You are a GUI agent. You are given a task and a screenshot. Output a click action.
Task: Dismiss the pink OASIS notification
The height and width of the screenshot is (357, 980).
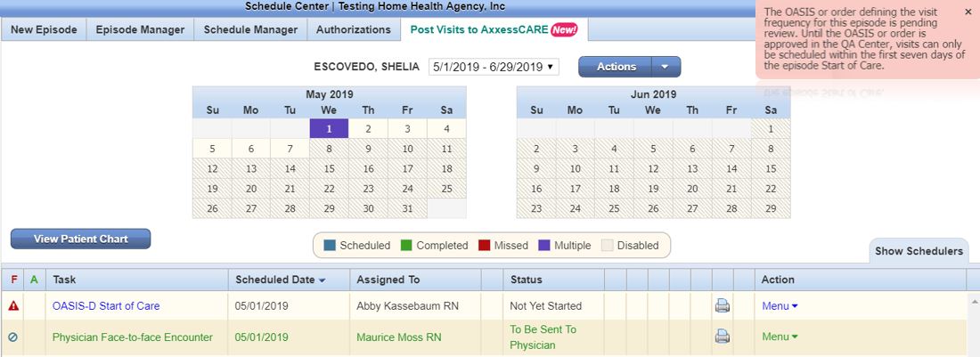(x=968, y=12)
